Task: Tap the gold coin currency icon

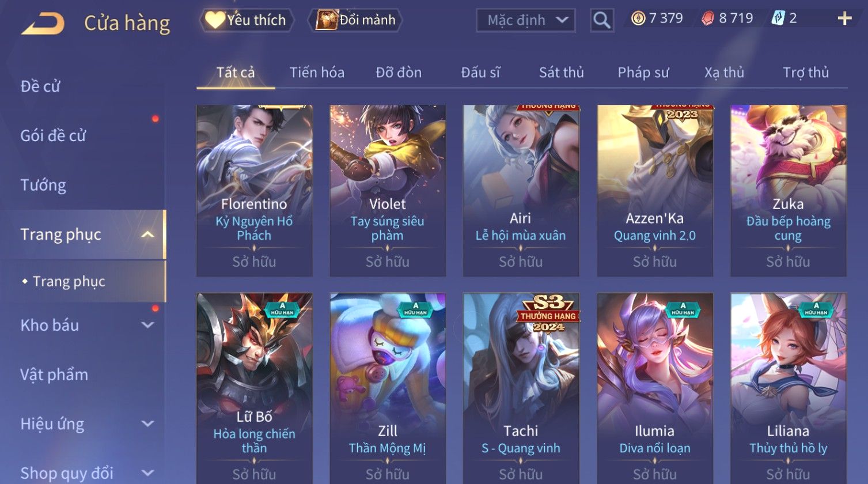Action: (638, 18)
